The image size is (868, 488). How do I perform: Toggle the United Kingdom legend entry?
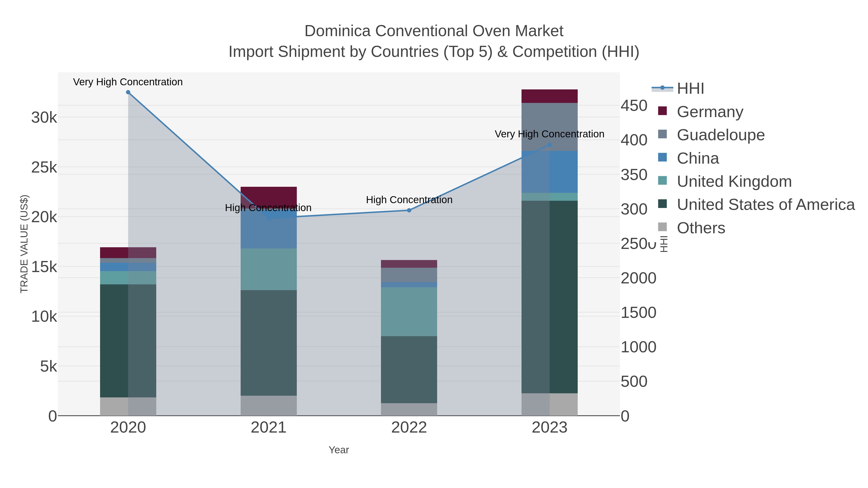725,181
